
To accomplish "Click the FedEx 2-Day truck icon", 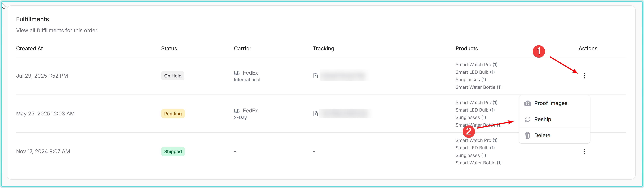I will [x=237, y=111].
